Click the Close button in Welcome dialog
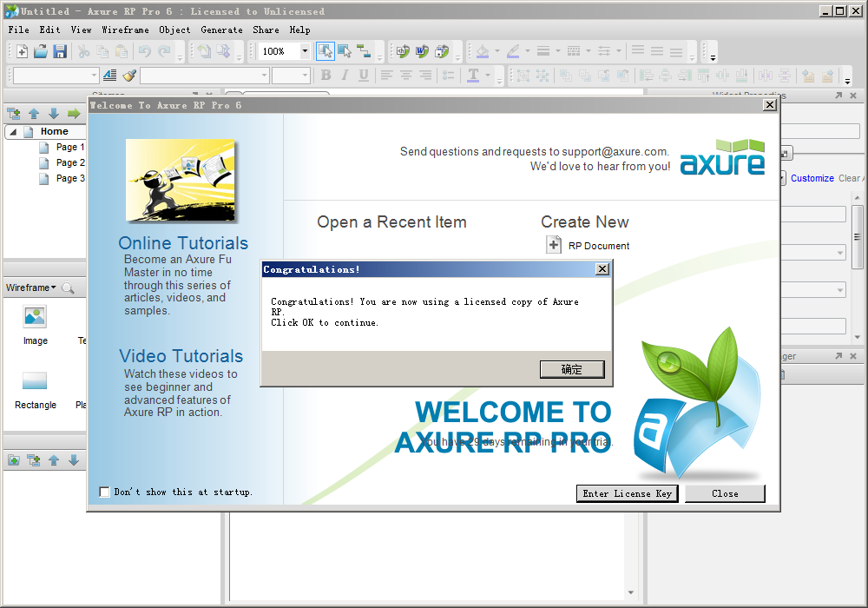868x608 pixels. point(725,493)
